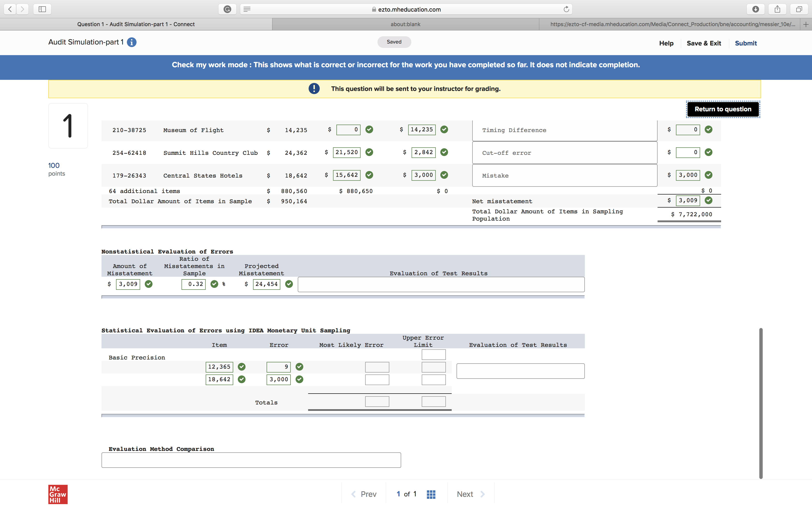
Task: Click the Totals Upper Error Limit field
Action: tap(434, 402)
